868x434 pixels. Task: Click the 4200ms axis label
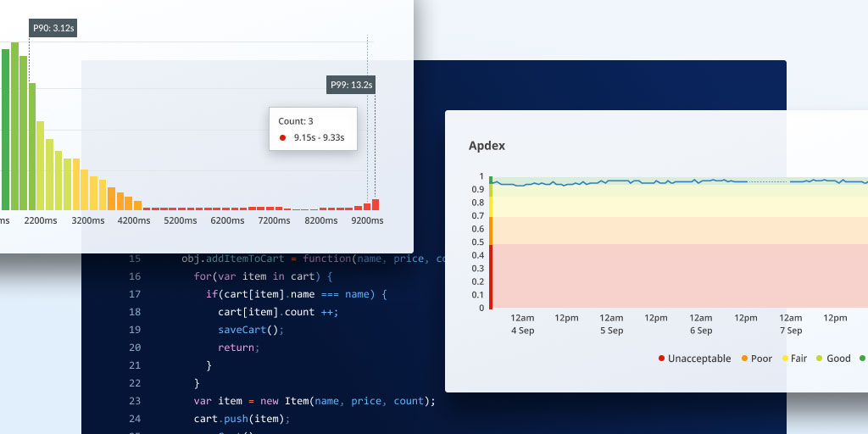point(133,220)
